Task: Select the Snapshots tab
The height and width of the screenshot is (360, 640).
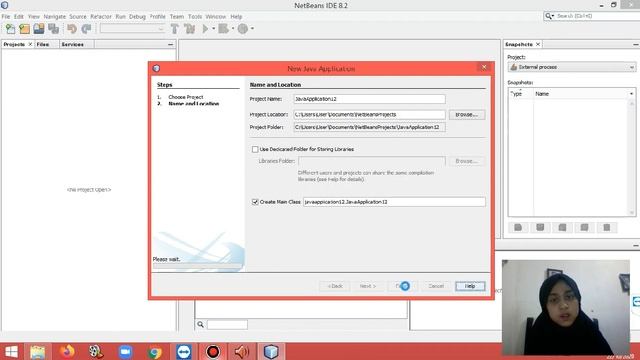Action: [x=519, y=44]
